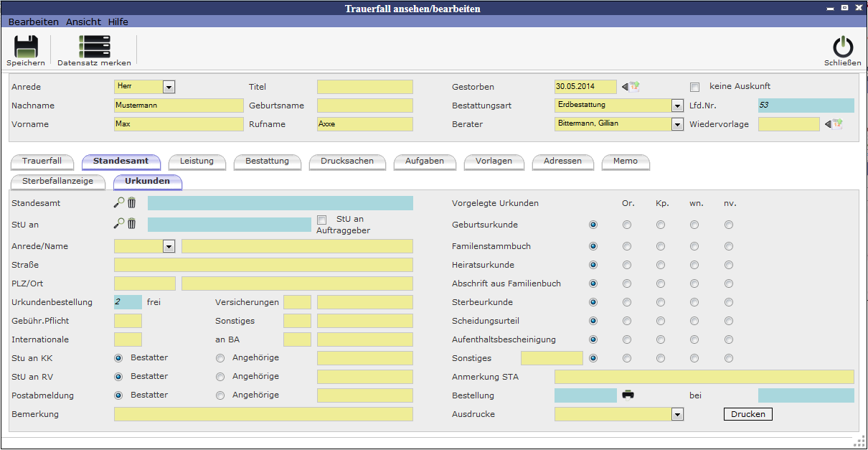
Task: Click the Schließen power icon
Action: (x=843, y=47)
